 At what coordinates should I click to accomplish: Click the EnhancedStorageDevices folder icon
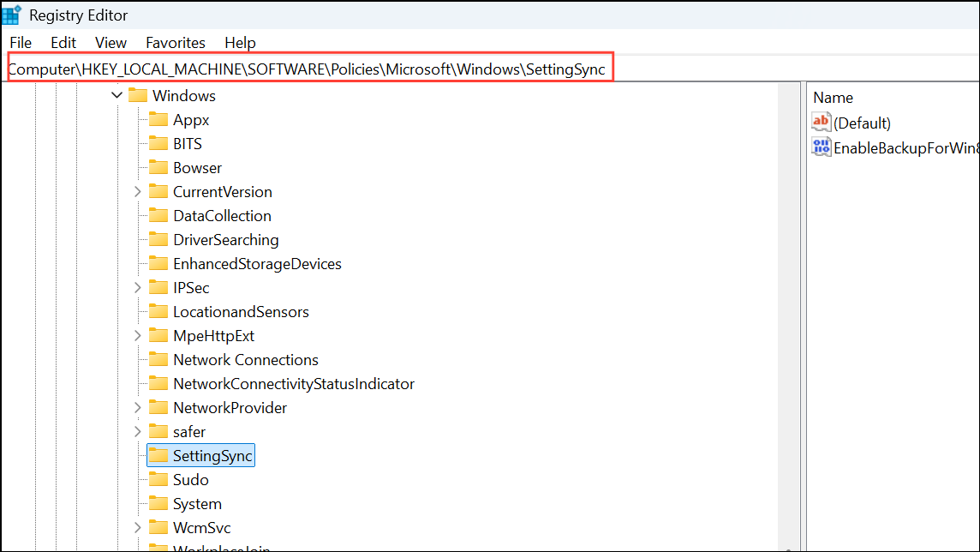158,263
